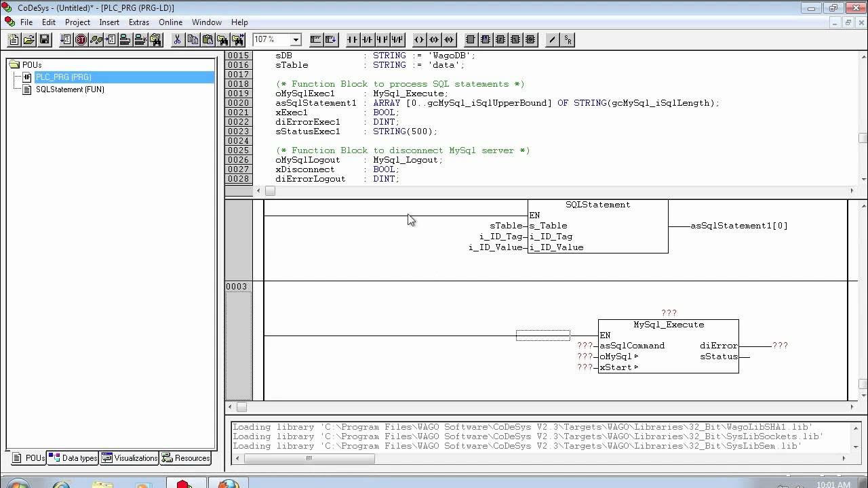Insert a coil using the coil icon
Screen dimensions: 868x488
tap(419, 40)
